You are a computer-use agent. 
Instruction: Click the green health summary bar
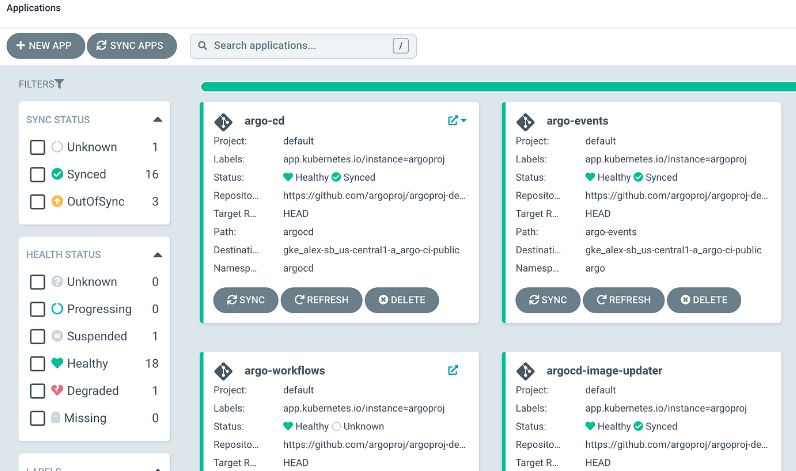tap(499, 87)
